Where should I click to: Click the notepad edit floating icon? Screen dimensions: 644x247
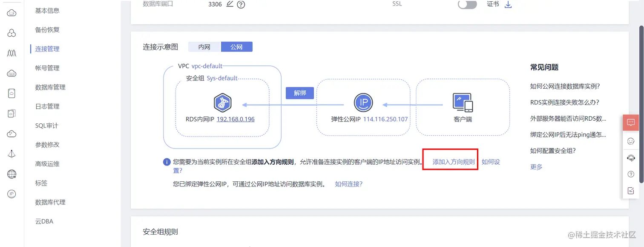point(631,191)
